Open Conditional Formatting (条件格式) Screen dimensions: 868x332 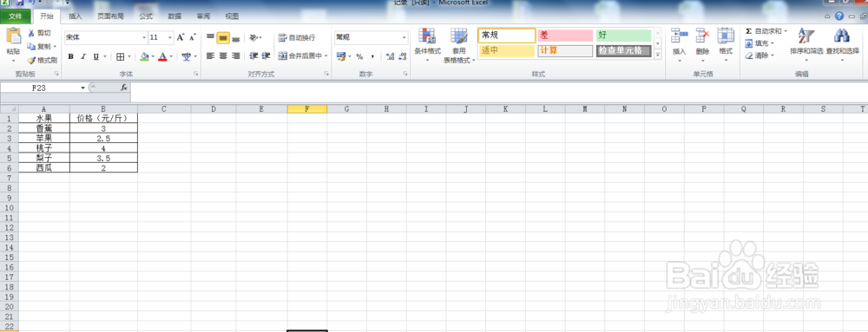tap(427, 44)
